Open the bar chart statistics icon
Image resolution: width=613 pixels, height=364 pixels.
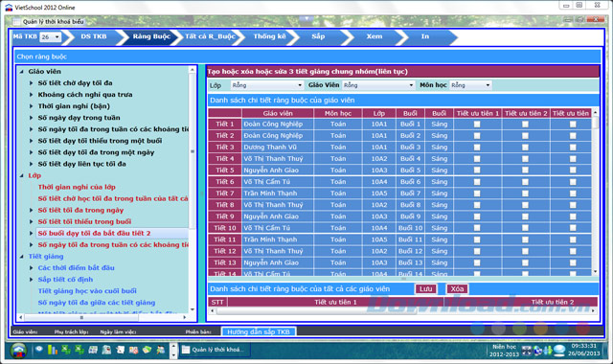(x=52, y=350)
